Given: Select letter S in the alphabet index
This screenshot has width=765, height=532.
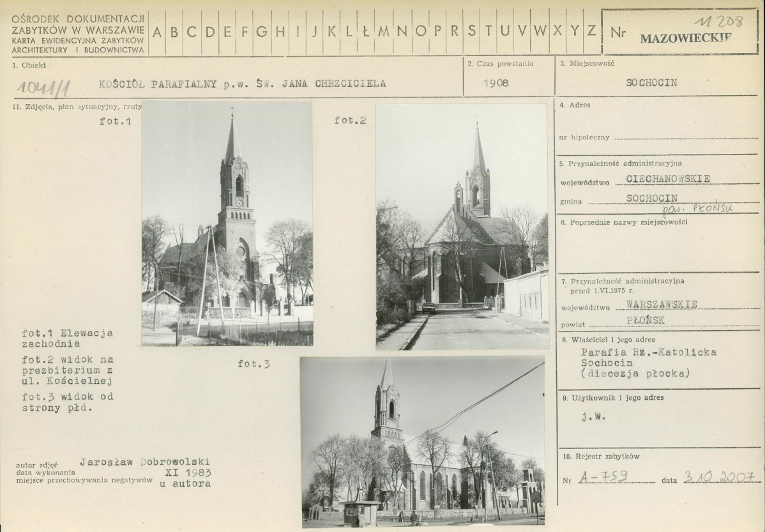Looking at the screenshot, I should coord(471,31).
